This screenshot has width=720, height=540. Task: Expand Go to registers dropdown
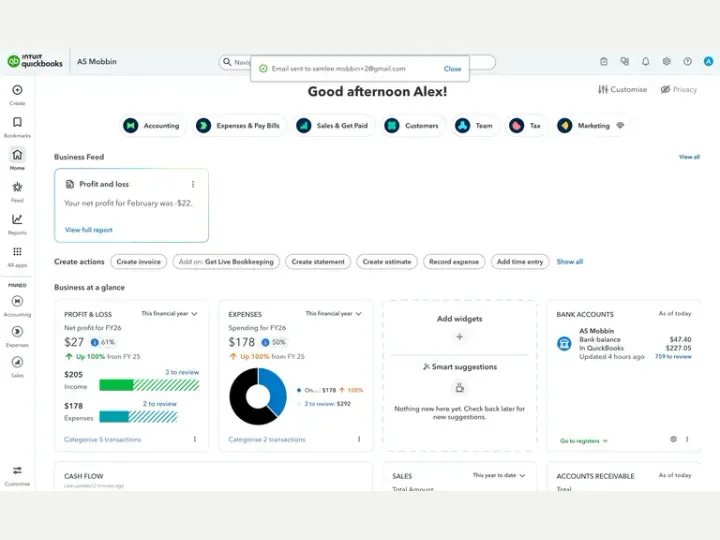tap(584, 441)
